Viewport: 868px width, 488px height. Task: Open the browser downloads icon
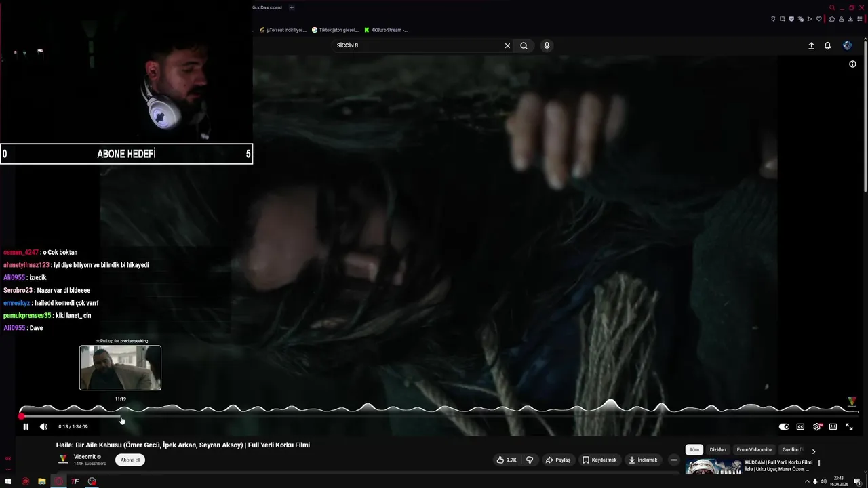point(850,19)
